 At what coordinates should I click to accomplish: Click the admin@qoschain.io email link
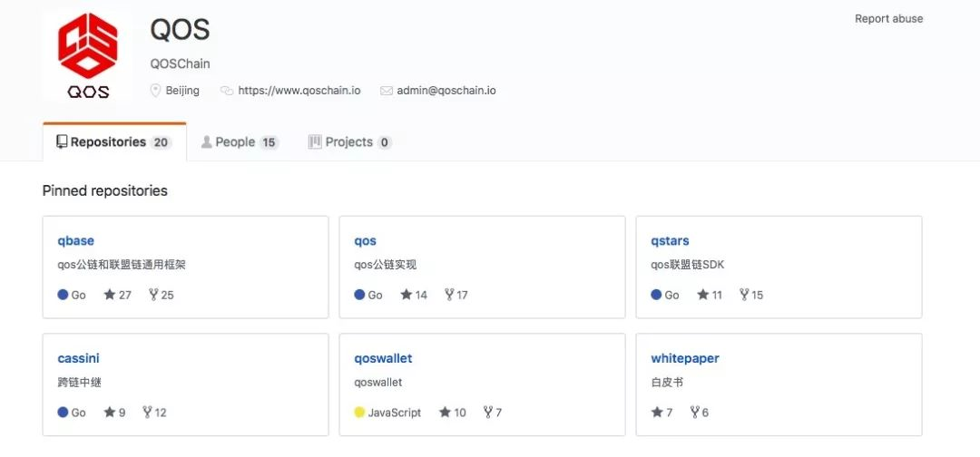tap(446, 91)
